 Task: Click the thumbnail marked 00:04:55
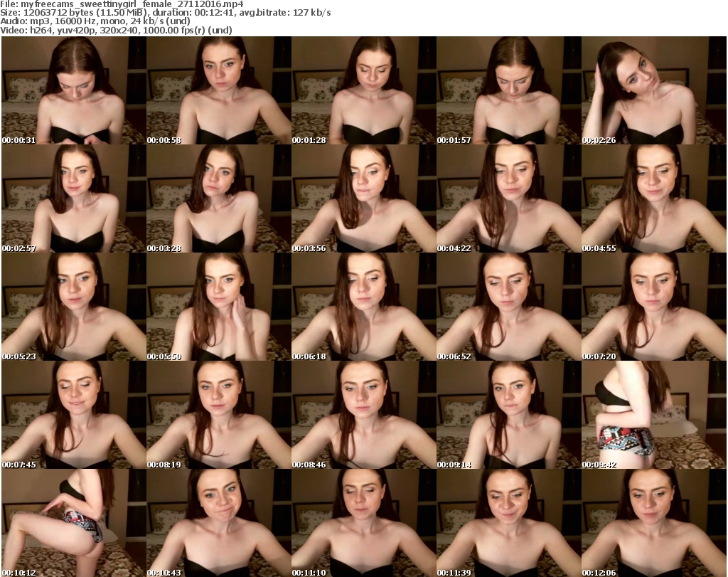click(x=653, y=198)
